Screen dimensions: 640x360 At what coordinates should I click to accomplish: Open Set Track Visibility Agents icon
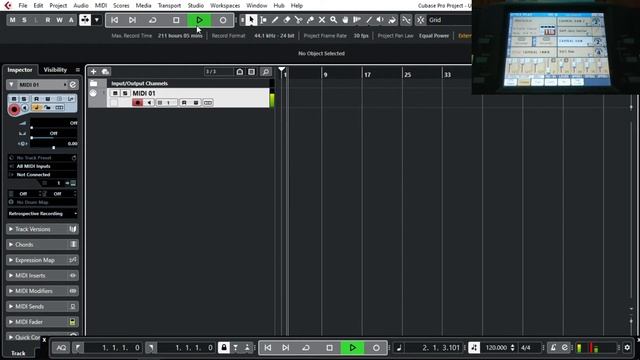[x=240, y=72]
